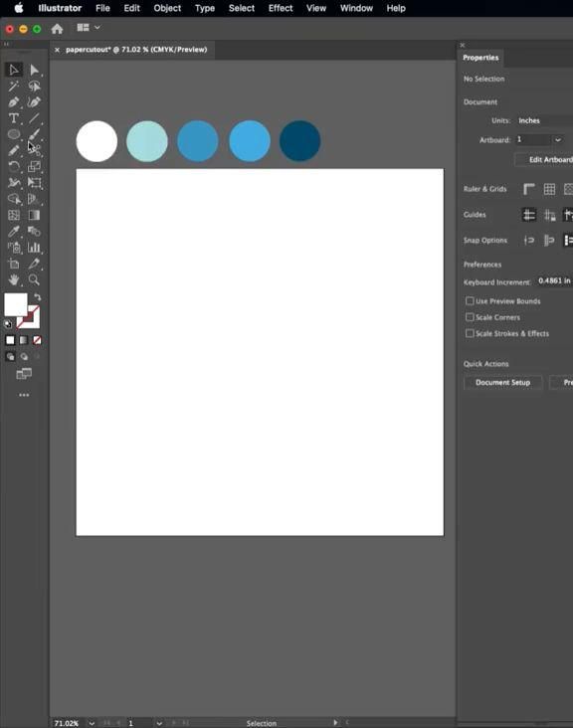Swap fill and stroke colors
573x728 pixels.
[x=37, y=297]
